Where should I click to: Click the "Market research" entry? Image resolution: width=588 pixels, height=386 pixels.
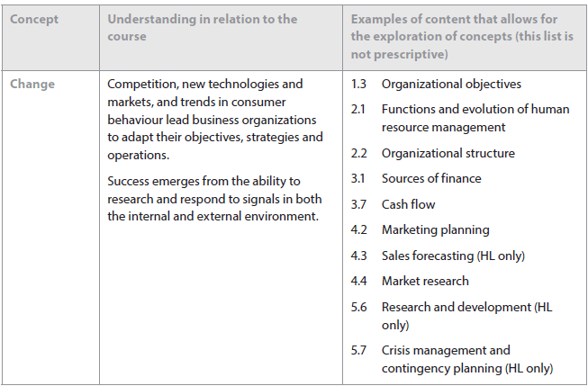click(425, 282)
